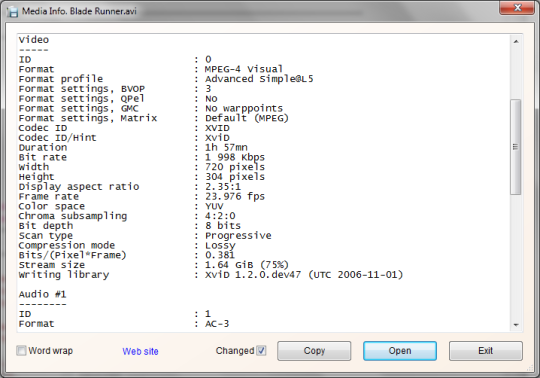Click the 'Format settings, QPel' row label
Viewport: 540px width, 378px height.
tap(81, 98)
